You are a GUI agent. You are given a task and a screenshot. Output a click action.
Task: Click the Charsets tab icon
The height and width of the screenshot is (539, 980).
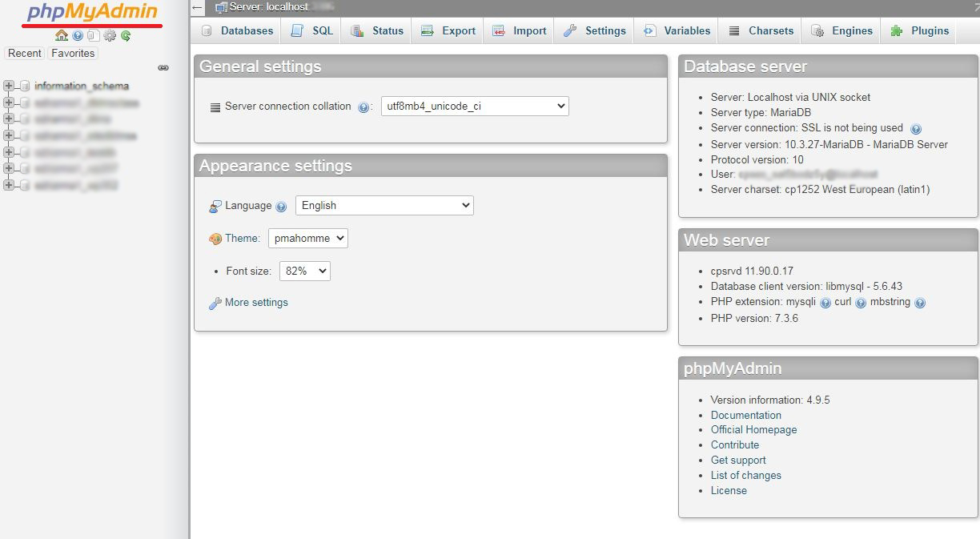[734, 30]
